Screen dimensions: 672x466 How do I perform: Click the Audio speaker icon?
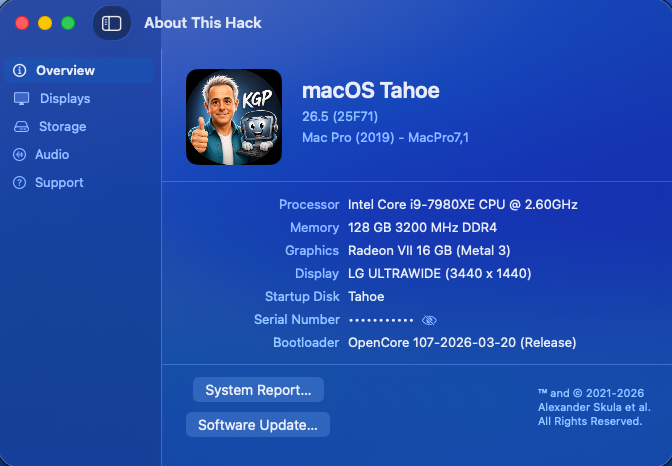[19, 154]
